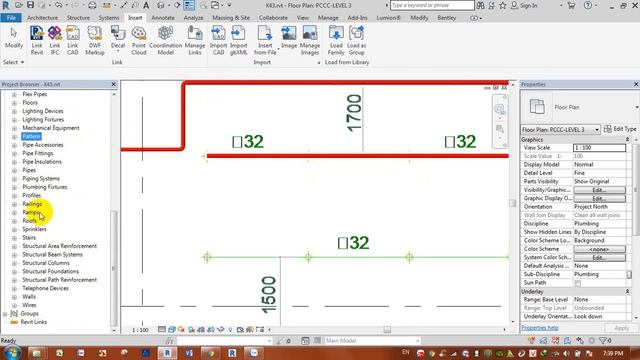Switch to the Collaborate tab
This screenshot has width=640, height=360.
[x=273, y=18]
